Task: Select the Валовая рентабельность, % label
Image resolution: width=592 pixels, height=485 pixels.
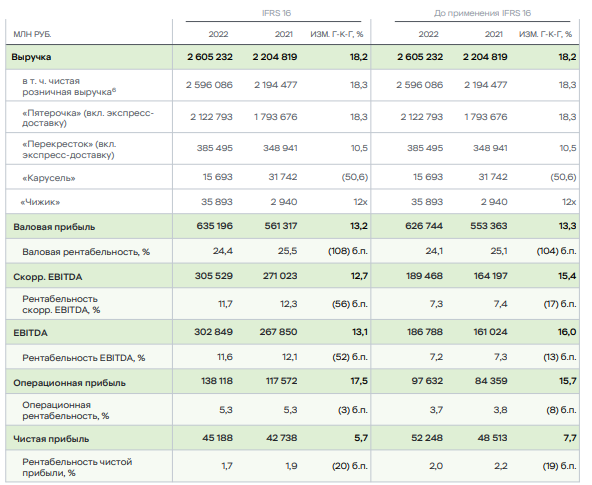Action: pyautogui.click(x=86, y=252)
